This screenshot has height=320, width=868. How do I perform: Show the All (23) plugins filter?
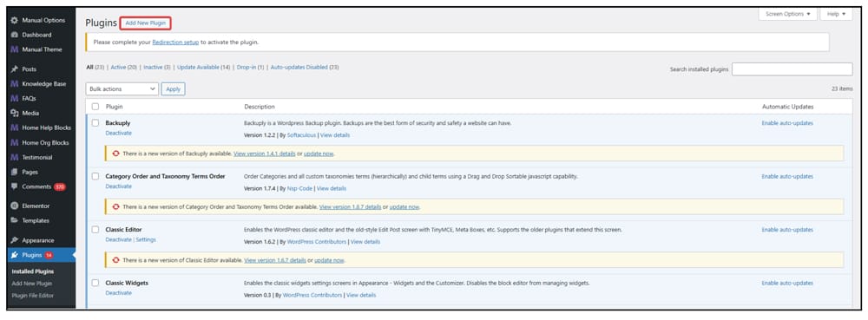95,67
